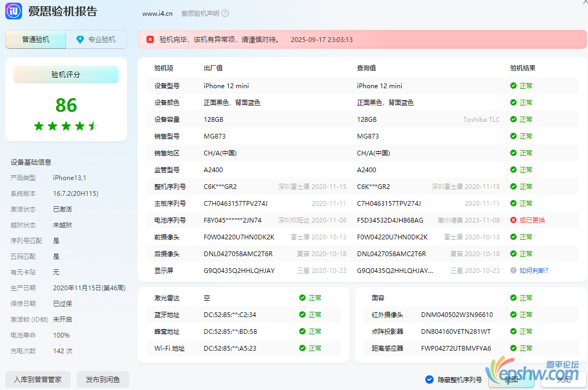Click the gray info icon in 显示屏 row
This screenshot has height=390, width=588.
pos(513,270)
